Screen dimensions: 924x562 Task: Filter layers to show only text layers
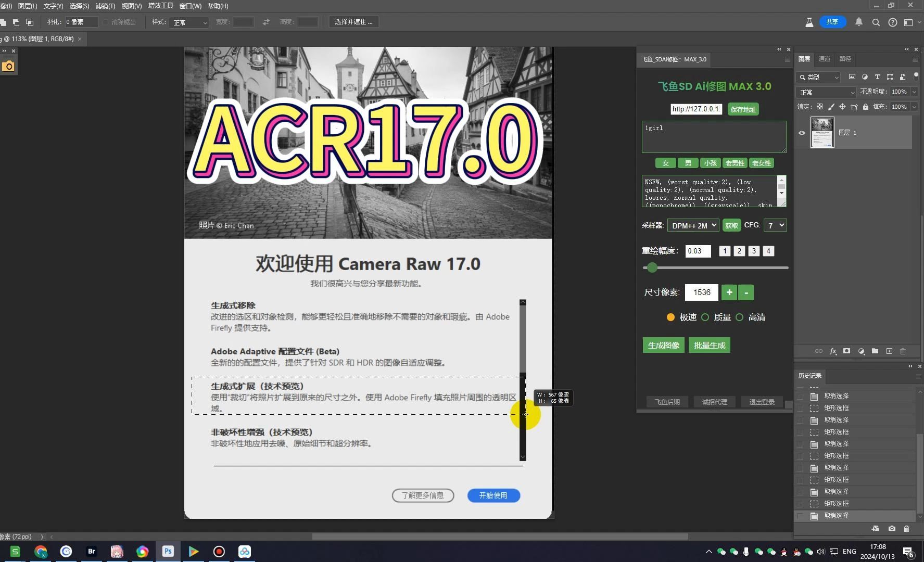878,77
